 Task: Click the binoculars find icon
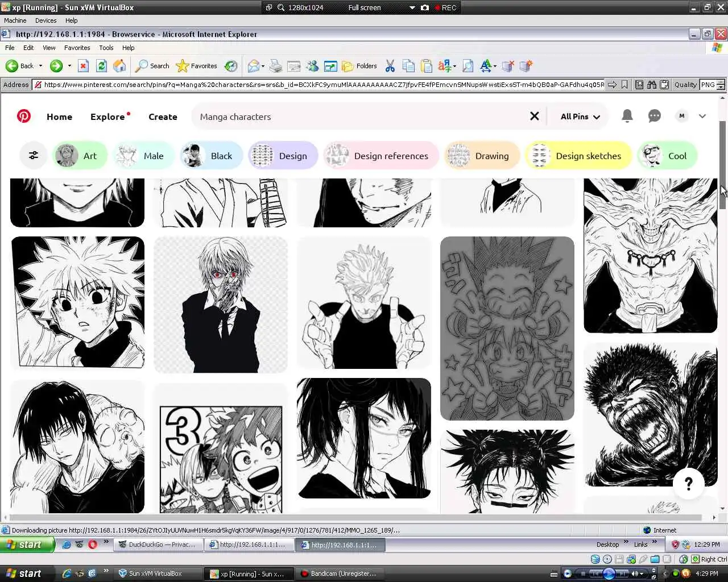(651, 85)
